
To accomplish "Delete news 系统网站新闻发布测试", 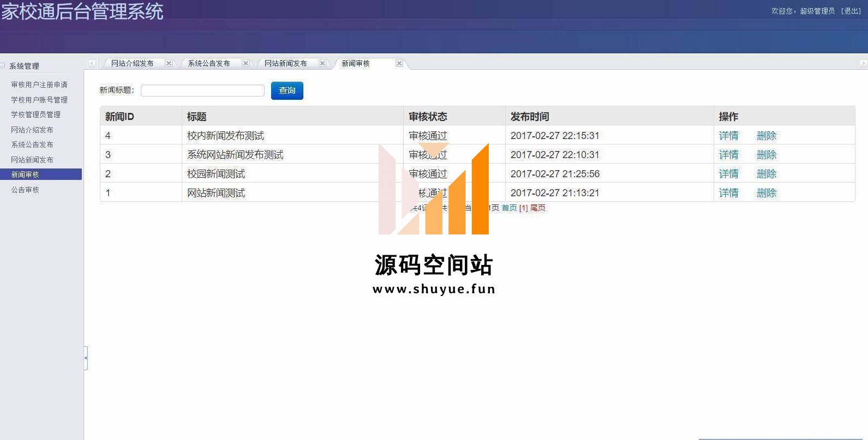I will click(x=767, y=155).
